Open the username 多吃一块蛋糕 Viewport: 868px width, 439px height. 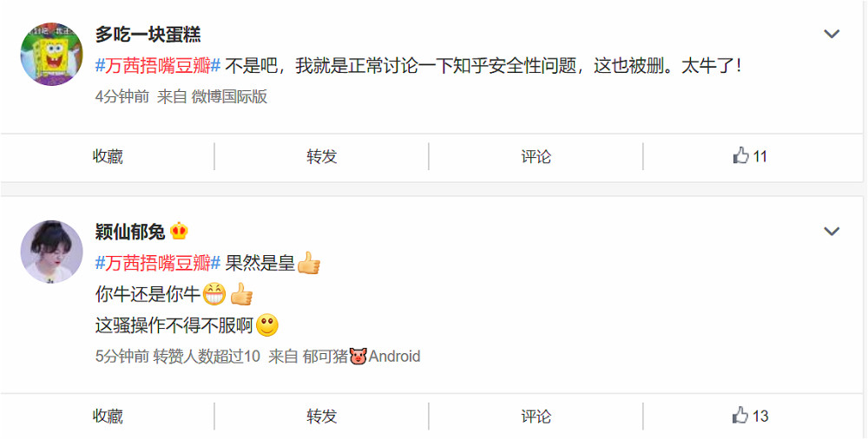tap(148, 35)
